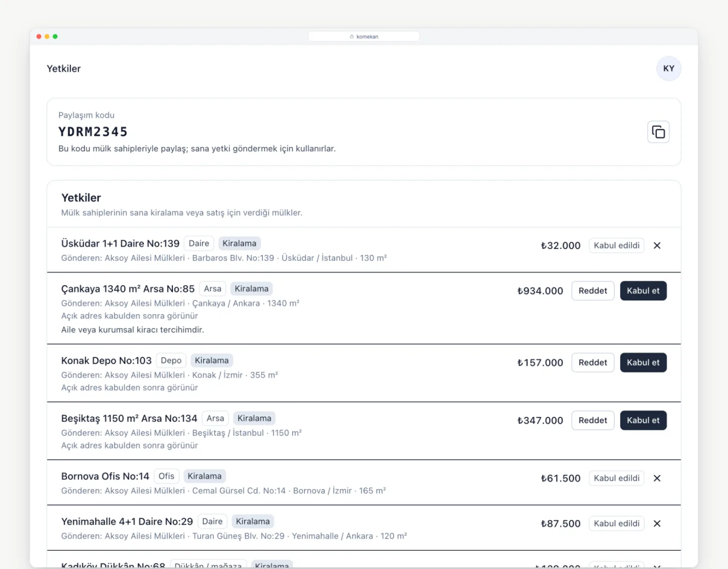Viewport: 728px width, 569px height.
Task: Click the Daire tag on Yenimahalle row
Action: click(212, 521)
